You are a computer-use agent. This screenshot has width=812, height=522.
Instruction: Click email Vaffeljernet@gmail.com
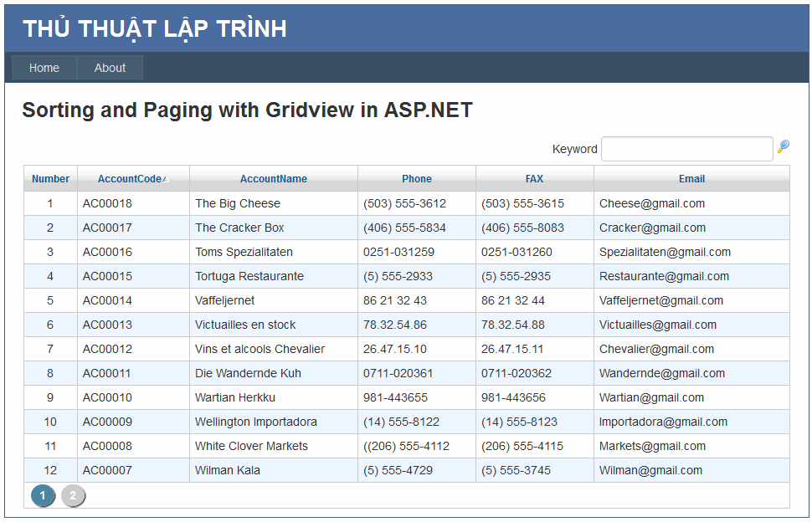click(661, 300)
